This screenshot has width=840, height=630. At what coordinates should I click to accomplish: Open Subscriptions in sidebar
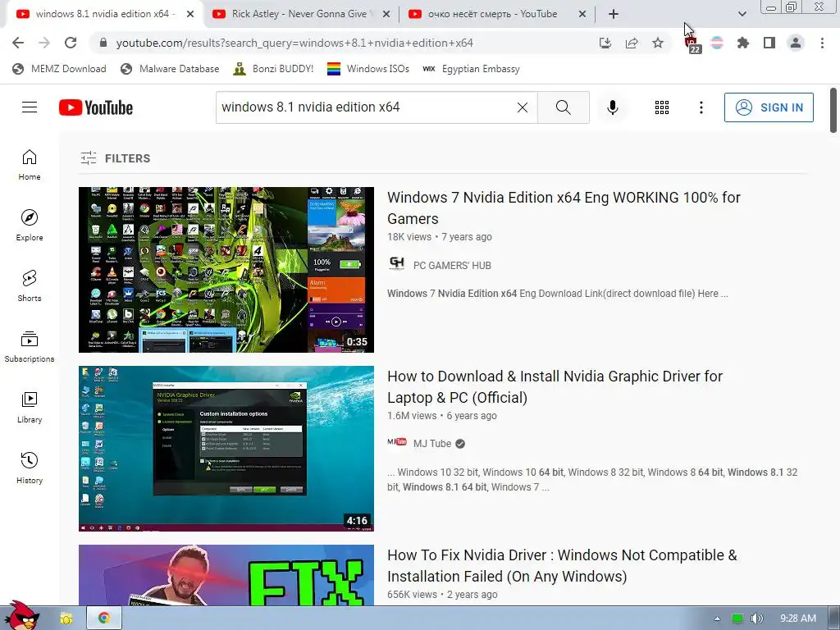30,347
